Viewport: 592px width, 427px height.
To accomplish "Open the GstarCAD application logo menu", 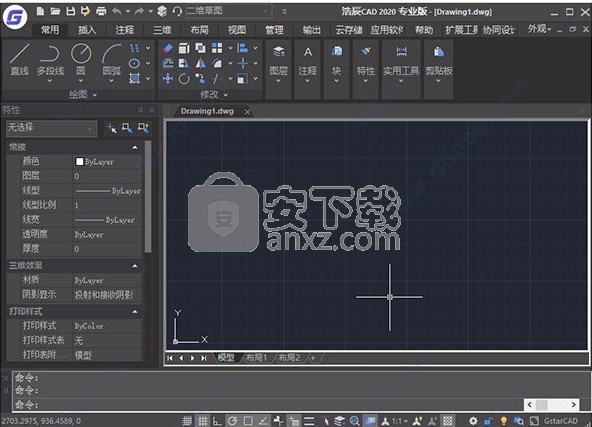I will point(15,17).
